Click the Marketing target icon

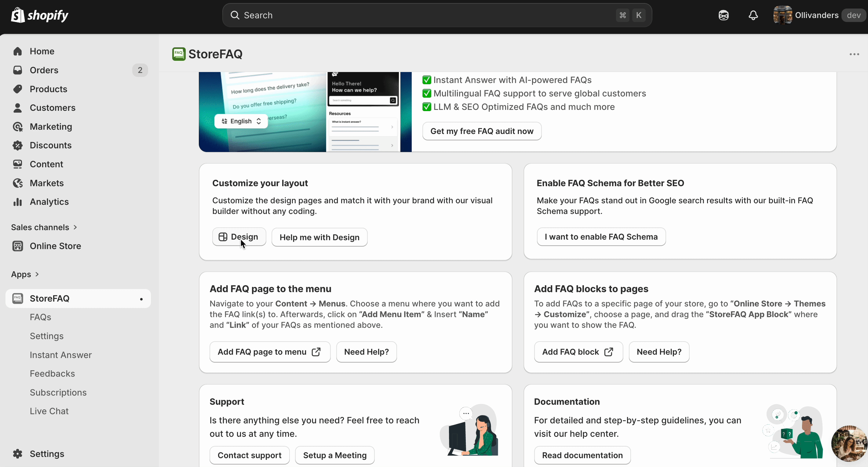[x=17, y=127]
